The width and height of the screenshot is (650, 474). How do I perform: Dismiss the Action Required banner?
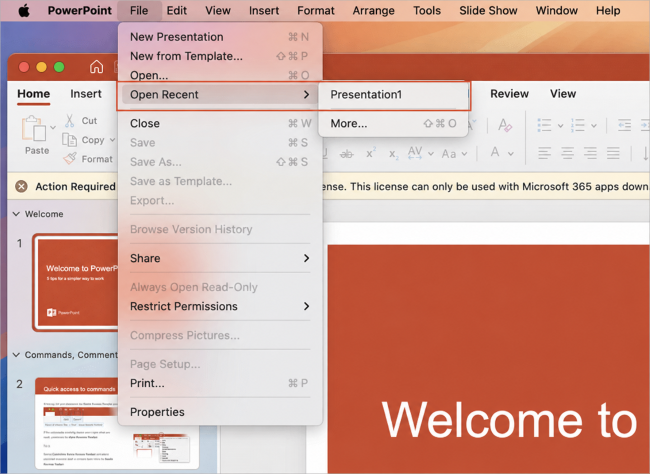[x=21, y=187]
